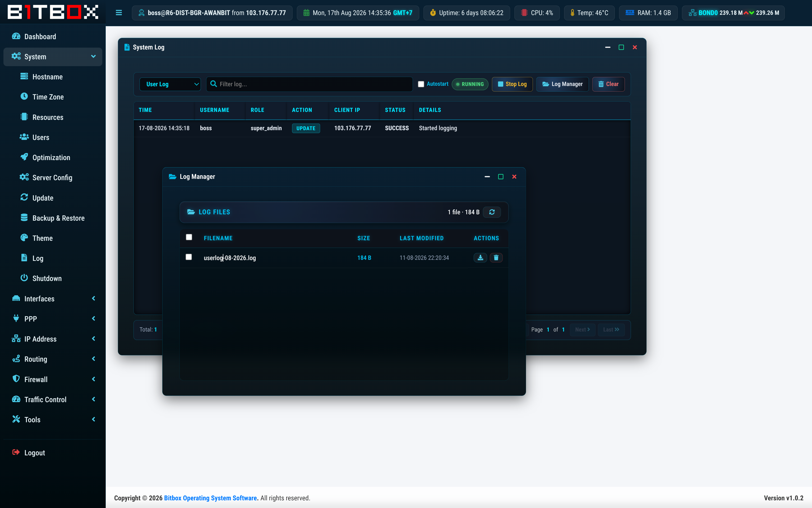Click the BITBOX logo
Image resolution: width=812 pixels, height=508 pixels.
point(53,12)
